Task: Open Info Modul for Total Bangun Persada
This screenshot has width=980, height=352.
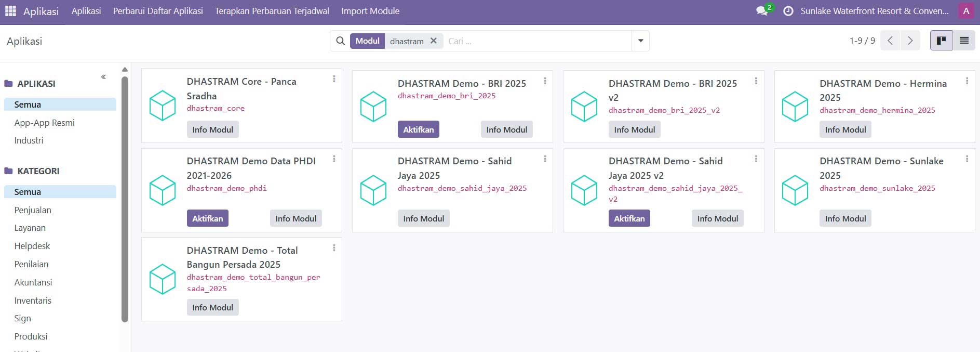Action: tap(213, 307)
